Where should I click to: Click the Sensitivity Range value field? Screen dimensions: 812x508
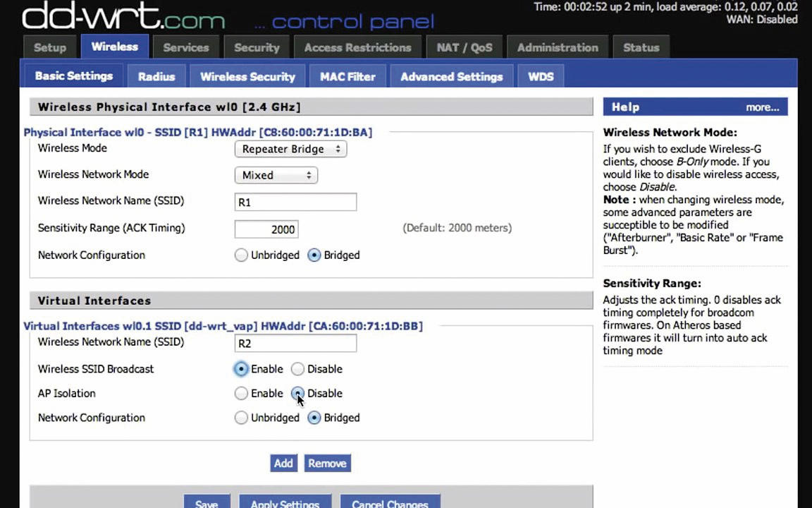point(266,229)
